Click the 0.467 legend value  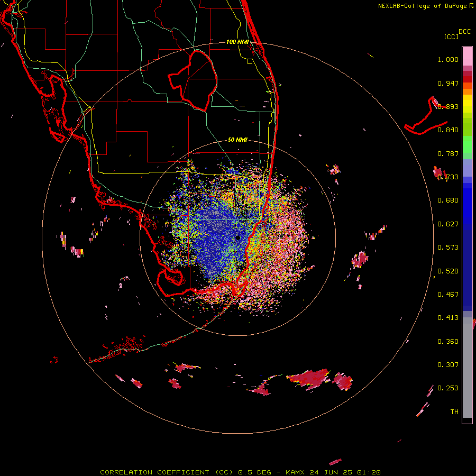tap(448, 295)
